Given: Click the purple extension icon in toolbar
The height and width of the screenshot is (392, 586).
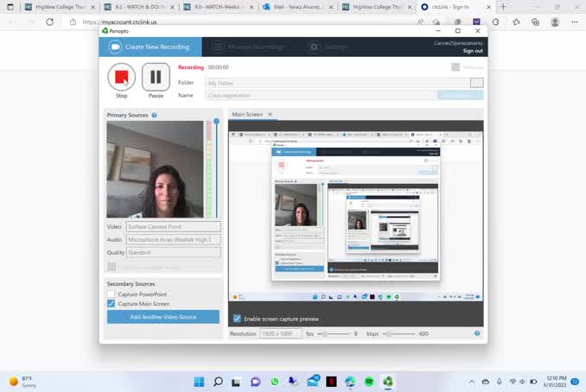Looking at the screenshot, I should 476,22.
